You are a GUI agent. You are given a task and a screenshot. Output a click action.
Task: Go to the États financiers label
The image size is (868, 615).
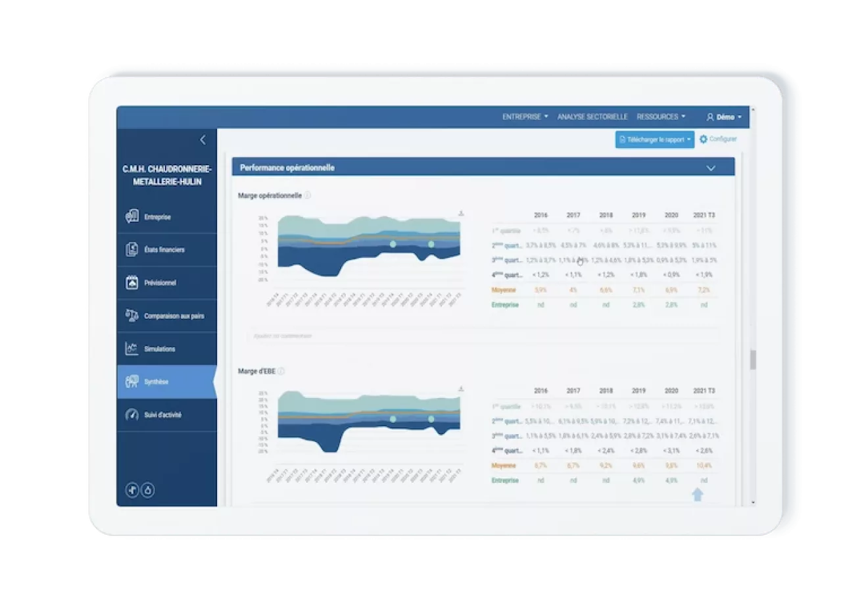click(164, 250)
